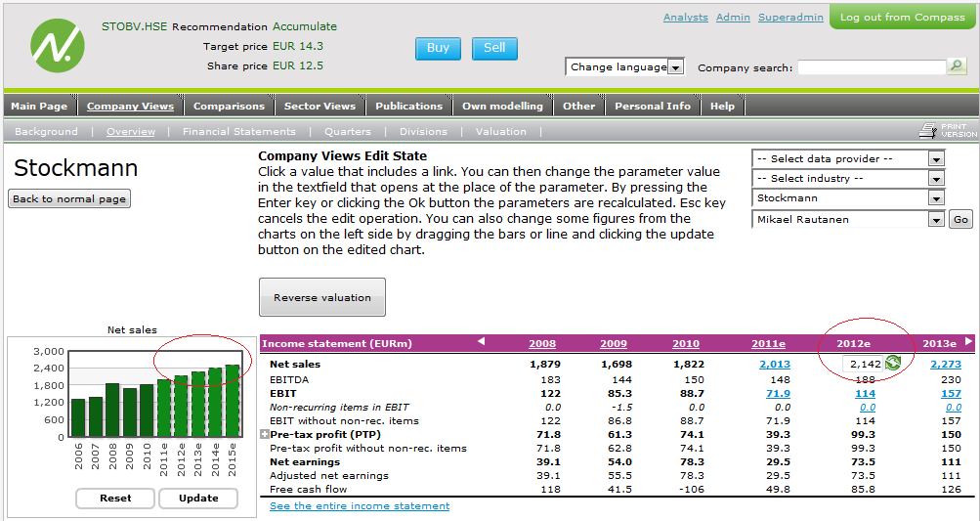Click the green company logo
Screen dimensions: 980x521
[x=58, y=45]
